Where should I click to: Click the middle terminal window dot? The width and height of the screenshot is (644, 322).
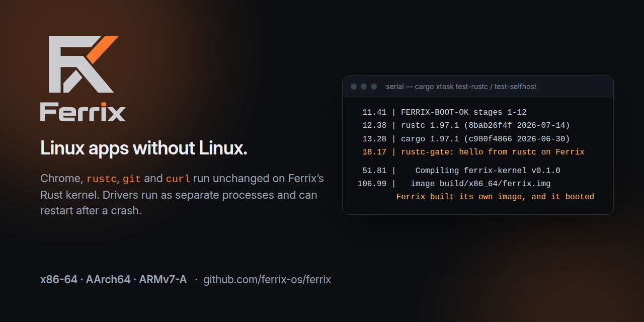(364, 87)
